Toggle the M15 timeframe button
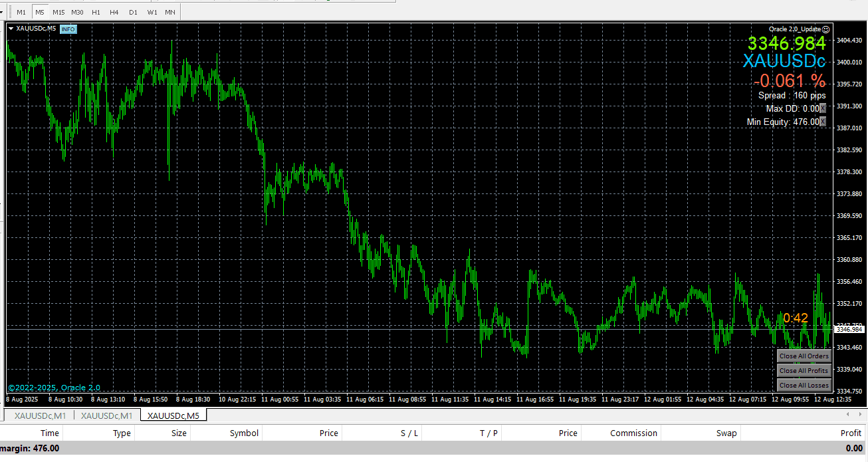This screenshot has width=868, height=462. pos(58,12)
